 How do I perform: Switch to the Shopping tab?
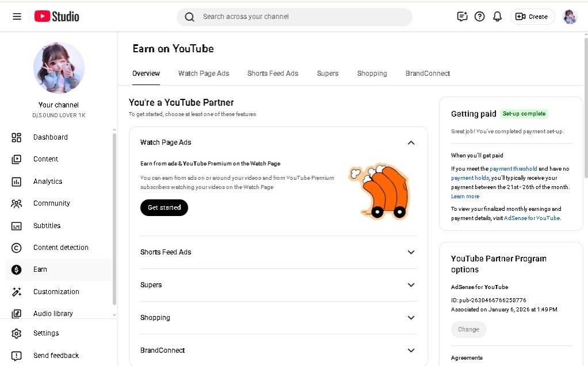pyautogui.click(x=372, y=74)
